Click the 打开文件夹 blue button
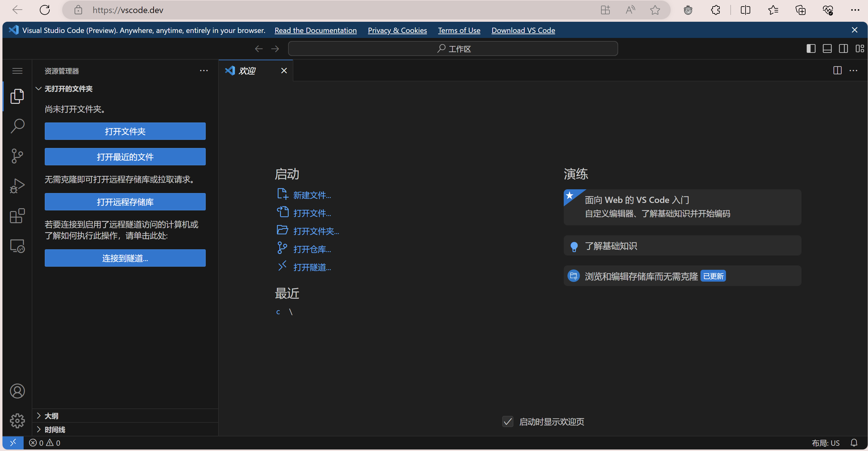 coord(125,131)
